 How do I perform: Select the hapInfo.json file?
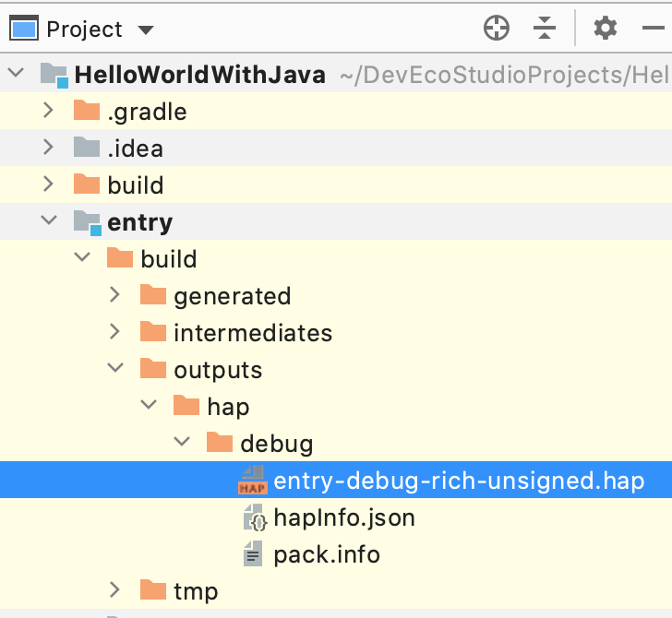(344, 518)
